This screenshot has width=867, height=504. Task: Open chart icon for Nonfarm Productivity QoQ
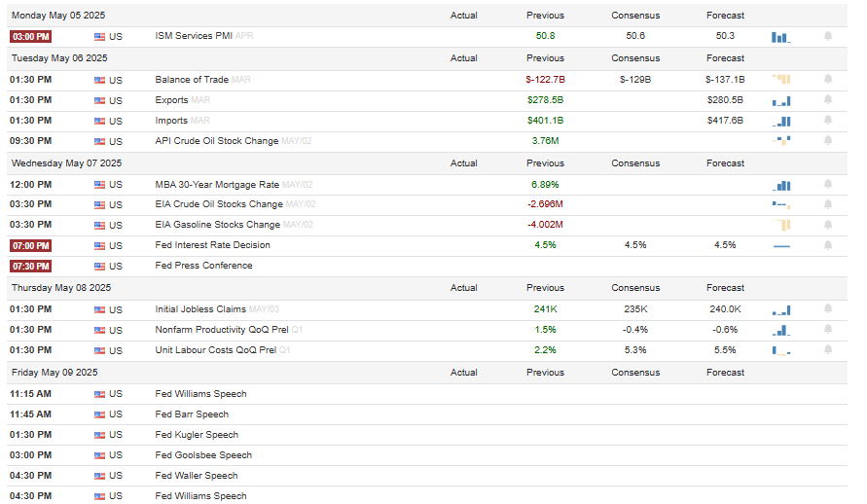point(781,331)
